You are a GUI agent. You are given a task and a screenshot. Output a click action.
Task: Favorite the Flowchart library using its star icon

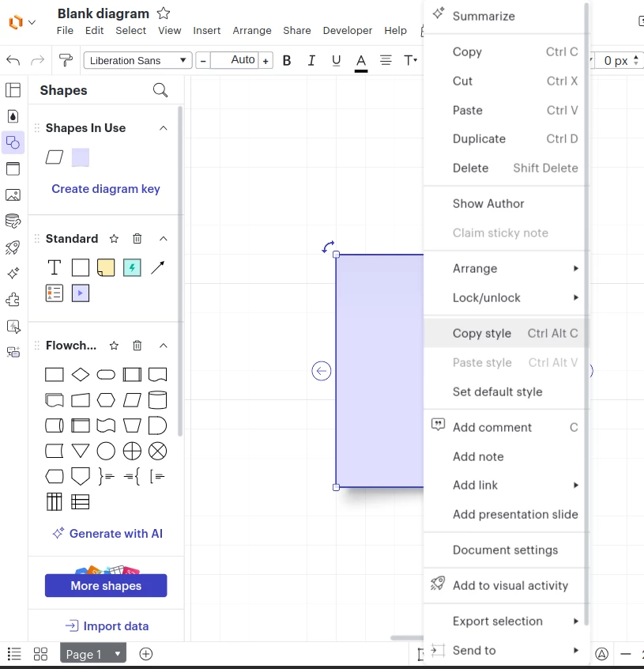coord(112,345)
